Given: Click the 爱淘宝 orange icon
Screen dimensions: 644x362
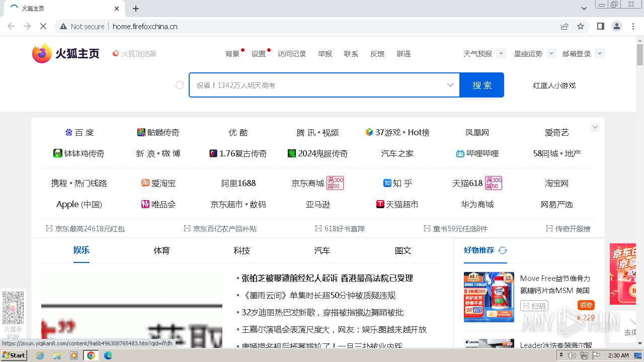Looking at the screenshot, I should [x=145, y=183].
